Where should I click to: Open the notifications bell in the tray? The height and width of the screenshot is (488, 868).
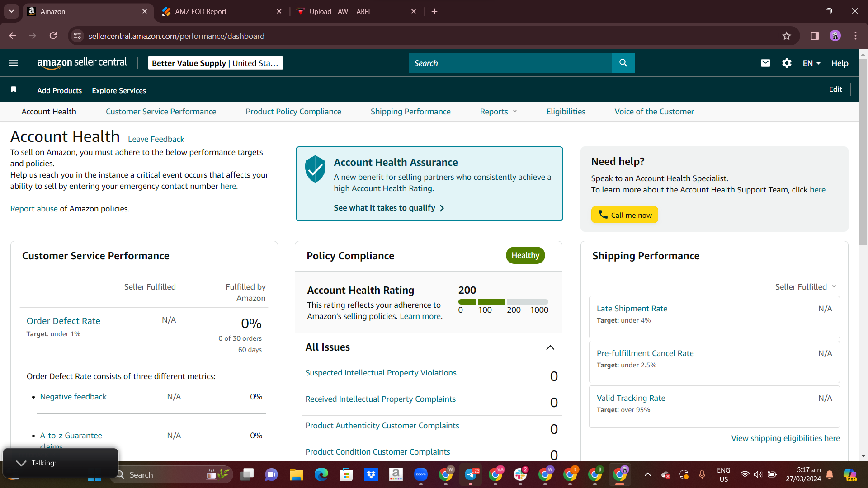(830, 474)
